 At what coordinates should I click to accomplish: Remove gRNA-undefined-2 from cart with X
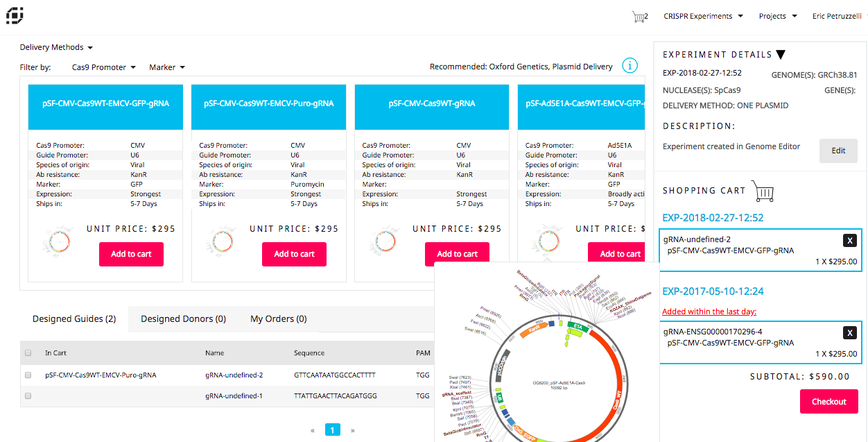pyautogui.click(x=849, y=240)
